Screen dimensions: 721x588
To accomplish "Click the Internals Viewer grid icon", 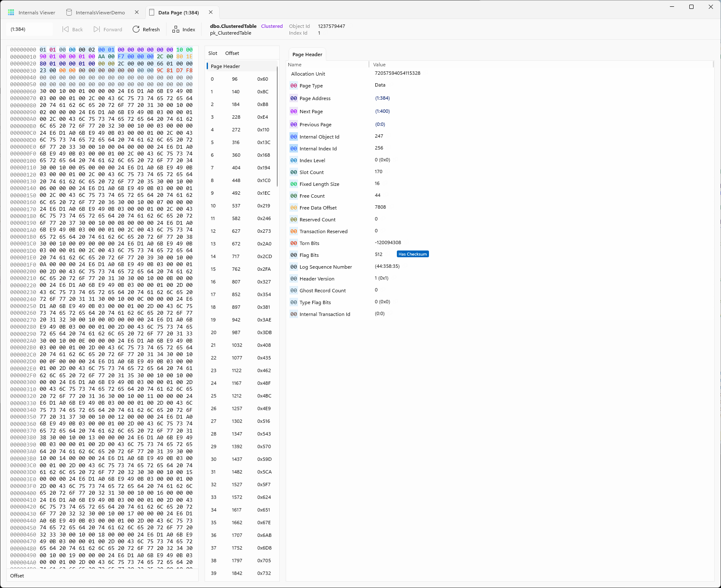I will point(11,13).
